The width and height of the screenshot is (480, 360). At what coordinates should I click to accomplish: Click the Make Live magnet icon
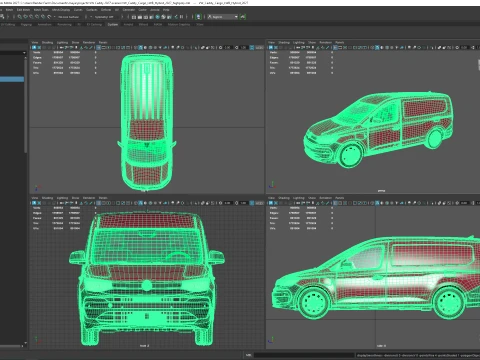point(49,17)
